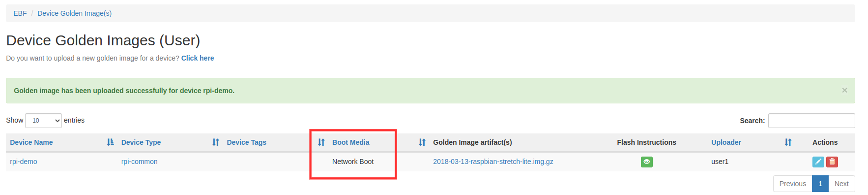Open the rpi-demo device link
Image resolution: width=868 pixels, height=195 pixels.
(x=24, y=162)
